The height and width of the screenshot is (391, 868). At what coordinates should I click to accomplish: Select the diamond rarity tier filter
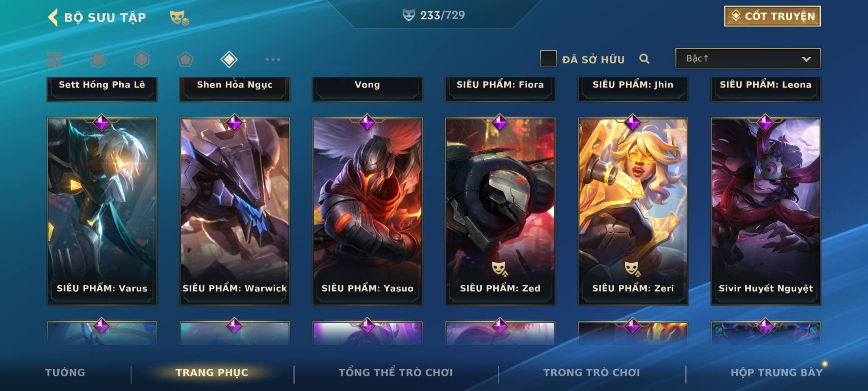tap(229, 59)
